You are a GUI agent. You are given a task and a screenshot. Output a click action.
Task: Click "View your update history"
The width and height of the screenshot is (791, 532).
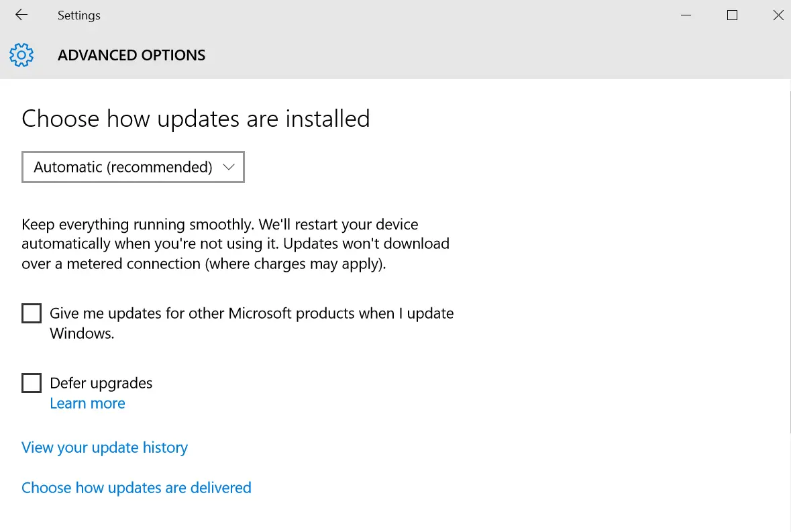click(x=104, y=447)
